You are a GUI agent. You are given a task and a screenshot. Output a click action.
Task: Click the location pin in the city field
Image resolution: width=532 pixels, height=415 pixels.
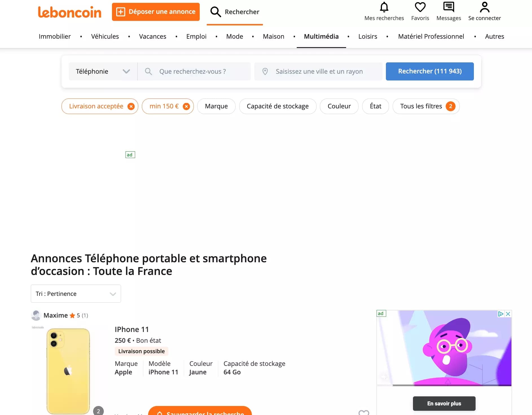(x=265, y=71)
